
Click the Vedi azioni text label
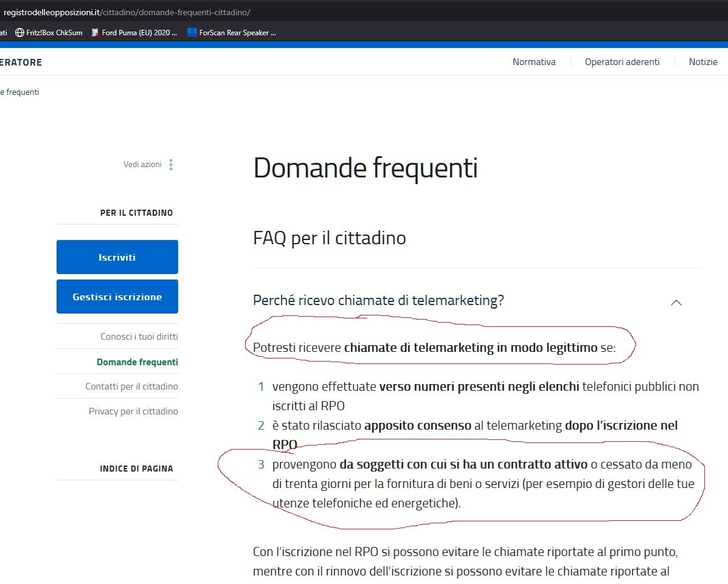[x=142, y=165]
